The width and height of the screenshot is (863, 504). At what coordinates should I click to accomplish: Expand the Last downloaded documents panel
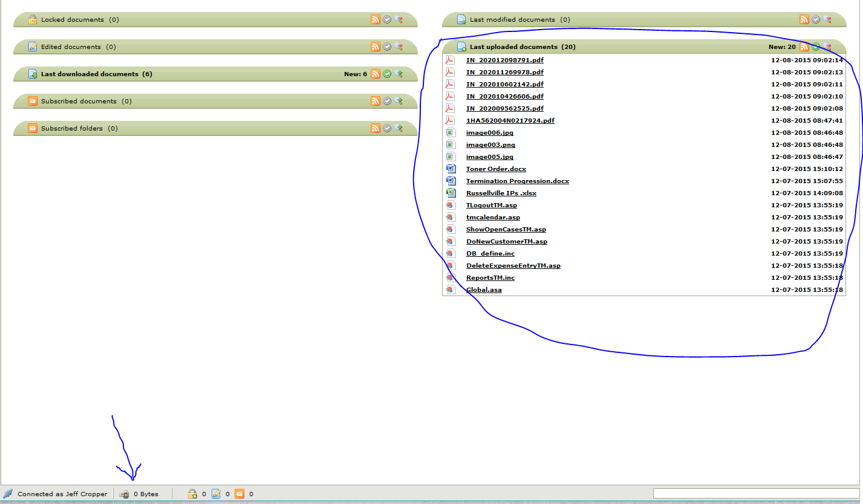(x=90, y=74)
